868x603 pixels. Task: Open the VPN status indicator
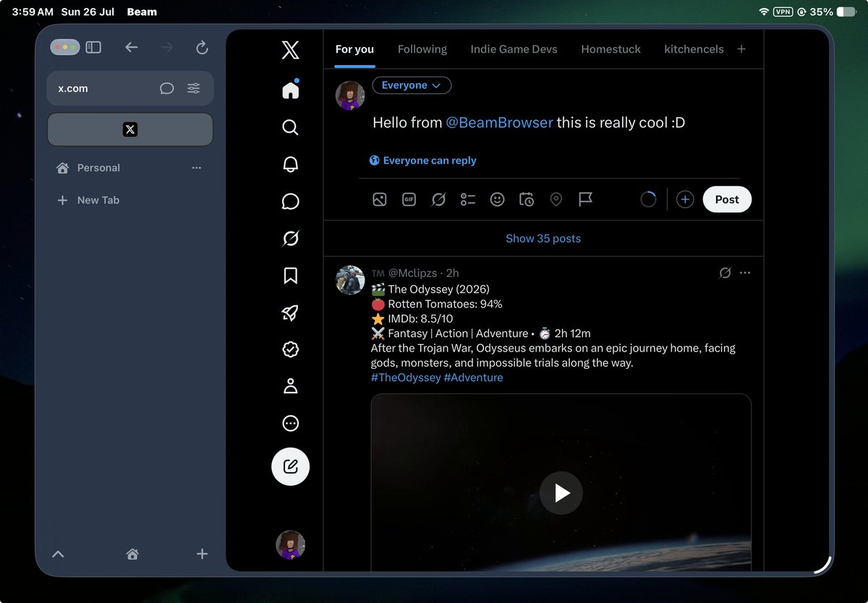(783, 12)
